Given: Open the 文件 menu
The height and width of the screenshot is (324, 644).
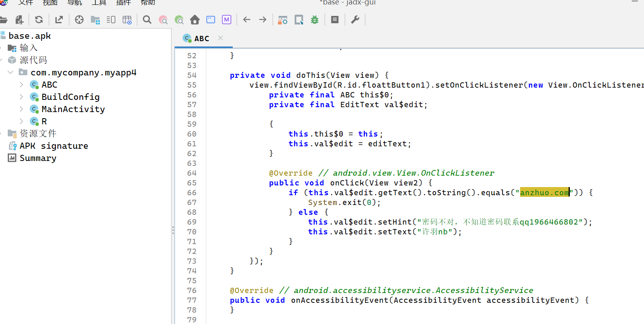Looking at the screenshot, I should coord(26,2).
